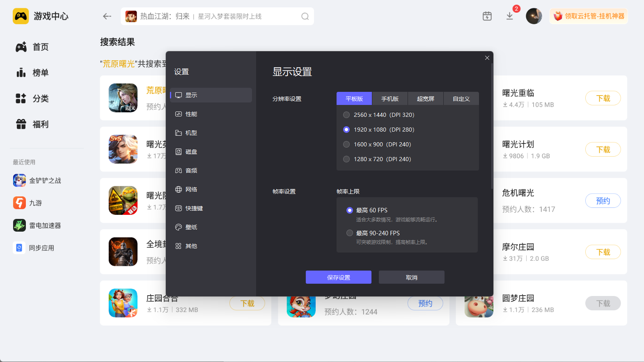Launch 金铲铲之战 from recent list
The image size is (644, 362).
pos(37,180)
